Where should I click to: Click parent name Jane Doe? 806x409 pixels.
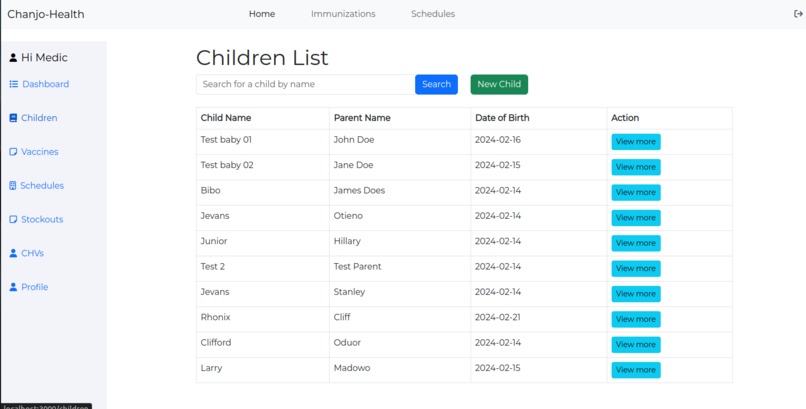click(x=353, y=165)
